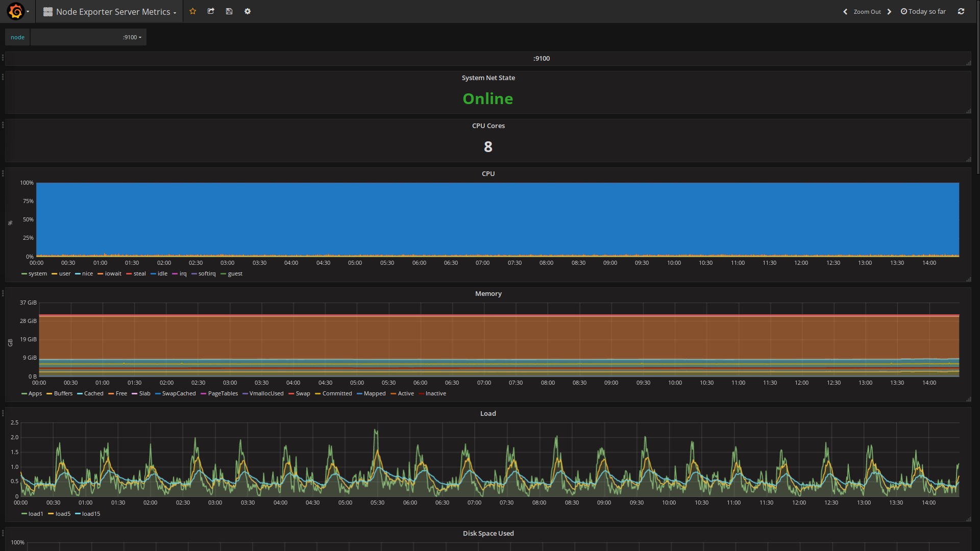
Task: Click the CPU row handle on left edge
Action: pyautogui.click(x=3, y=173)
